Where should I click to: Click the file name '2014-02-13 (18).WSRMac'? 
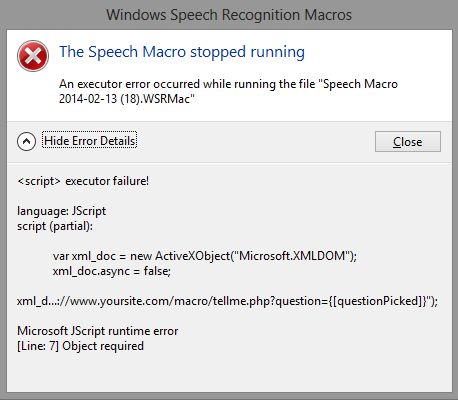click(x=127, y=99)
